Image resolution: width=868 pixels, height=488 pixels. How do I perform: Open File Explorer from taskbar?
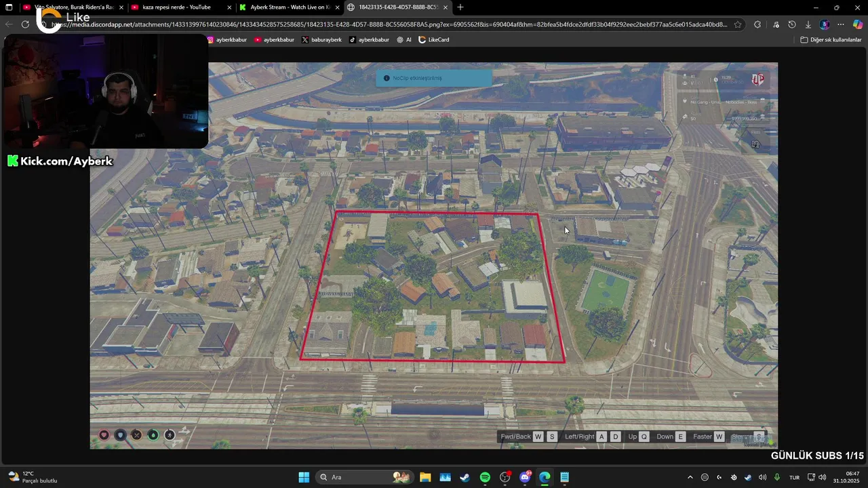pyautogui.click(x=425, y=477)
